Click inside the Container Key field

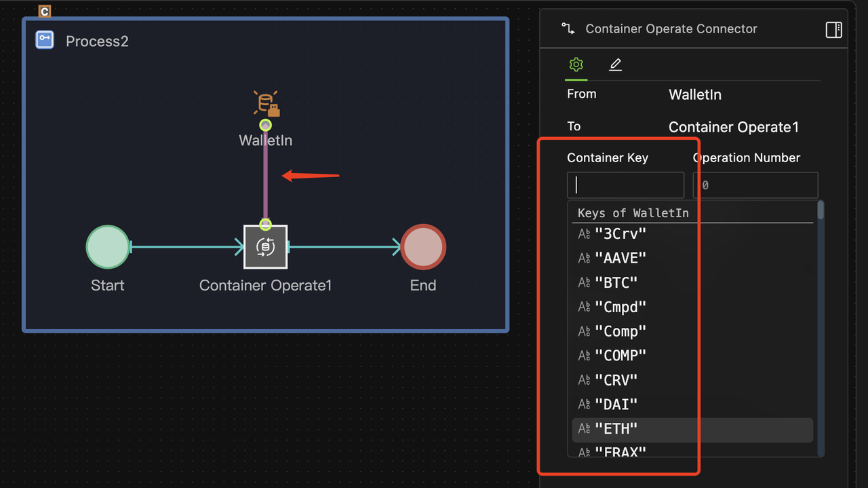(624, 185)
